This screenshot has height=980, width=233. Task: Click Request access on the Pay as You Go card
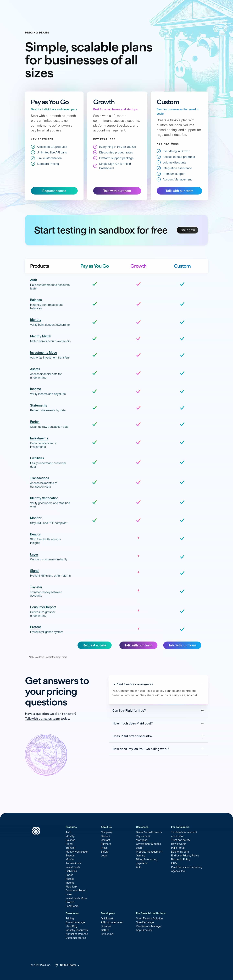point(54,191)
